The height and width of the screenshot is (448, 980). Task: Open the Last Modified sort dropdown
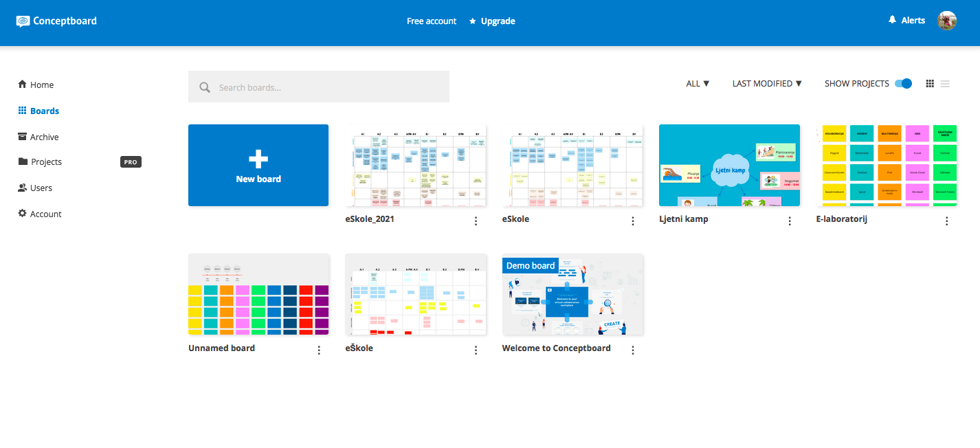pyautogui.click(x=767, y=84)
